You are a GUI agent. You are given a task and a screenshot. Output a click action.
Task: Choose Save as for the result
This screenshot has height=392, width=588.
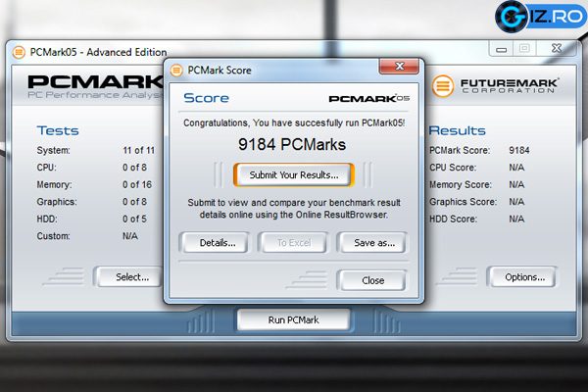click(x=372, y=243)
